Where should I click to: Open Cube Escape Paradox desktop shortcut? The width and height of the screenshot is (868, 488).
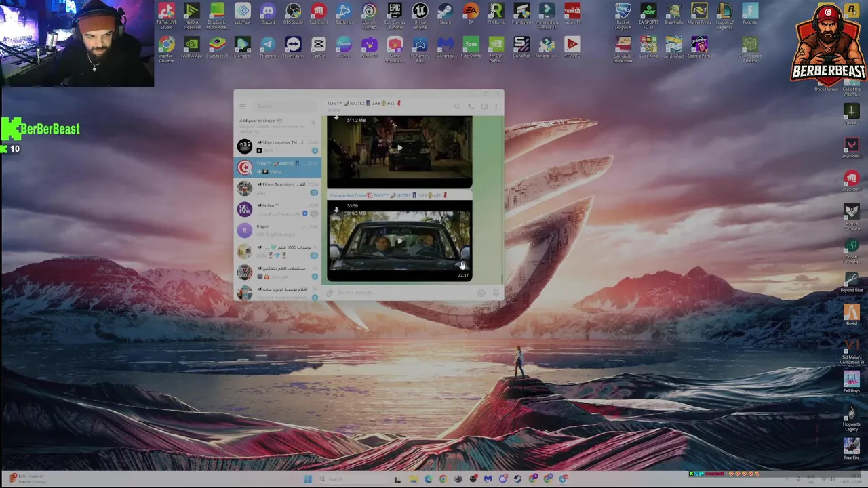click(x=749, y=49)
